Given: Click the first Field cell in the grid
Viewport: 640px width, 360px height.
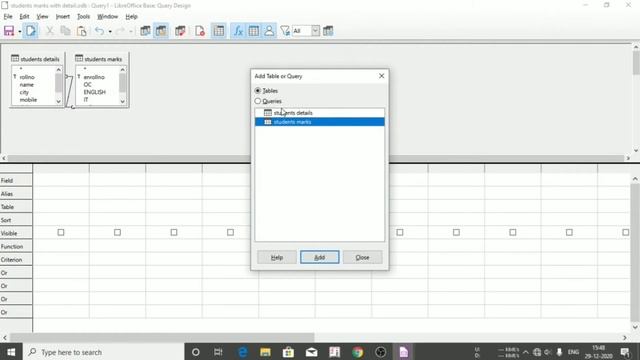Looking at the screenshot, I should pos(61,180).
